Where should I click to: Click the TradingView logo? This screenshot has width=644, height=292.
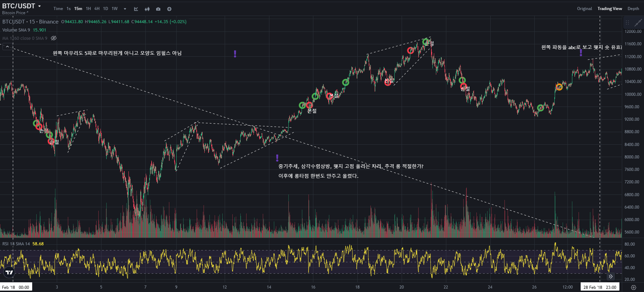[10, 273]
